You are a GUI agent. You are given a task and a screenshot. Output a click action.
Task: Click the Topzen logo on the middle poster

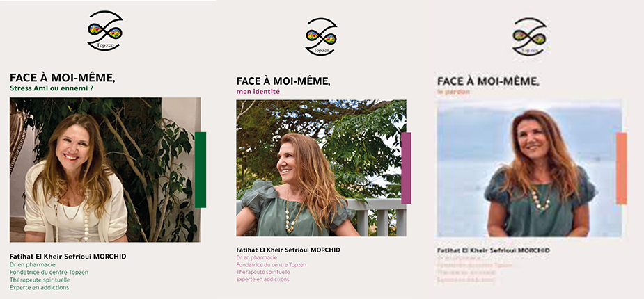point(321,36)
